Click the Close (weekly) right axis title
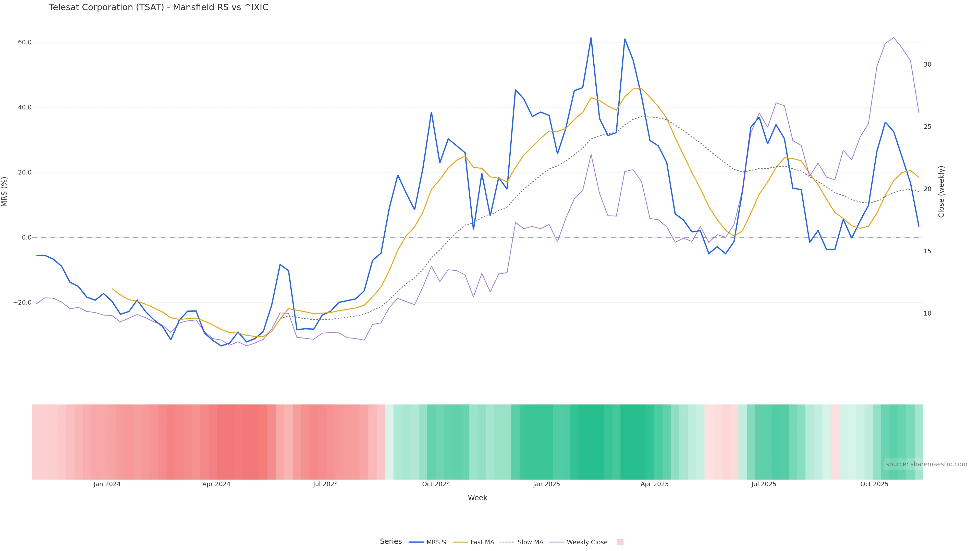This screenshot has width=980, height=551. coord(941,191)
